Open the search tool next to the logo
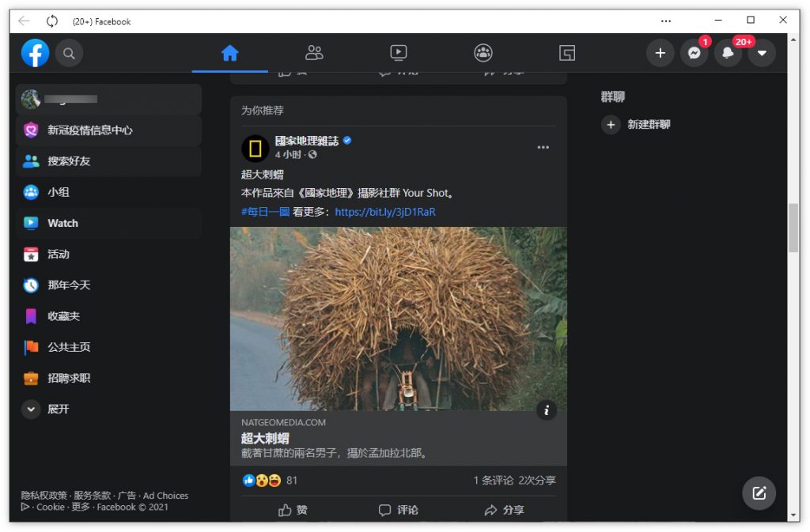Screen dimensions: 810x532 point(70,53)
